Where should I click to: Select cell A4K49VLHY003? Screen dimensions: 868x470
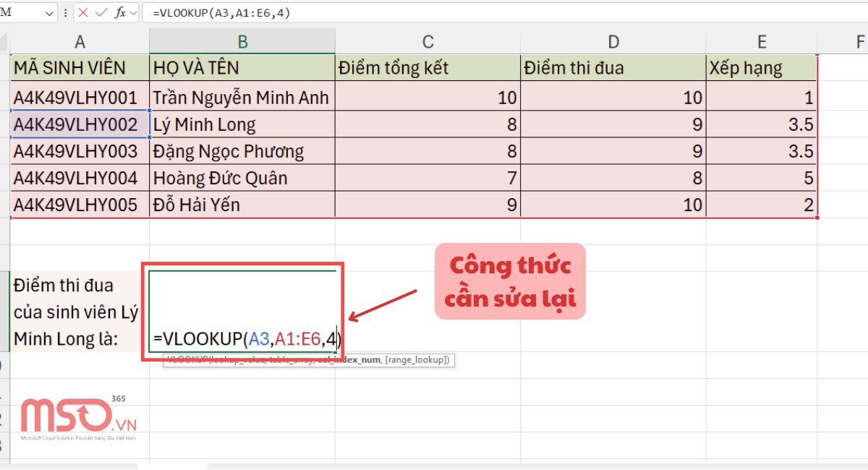(80, 151)
